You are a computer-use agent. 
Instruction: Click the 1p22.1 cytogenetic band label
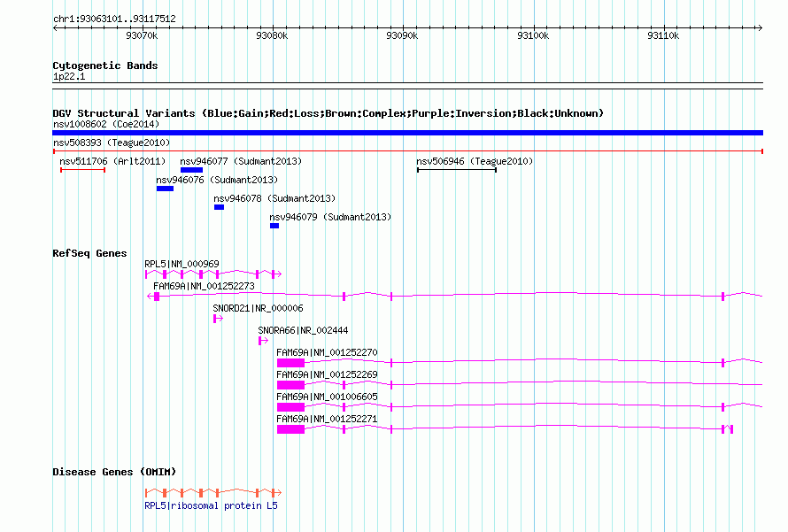point(69,77)
